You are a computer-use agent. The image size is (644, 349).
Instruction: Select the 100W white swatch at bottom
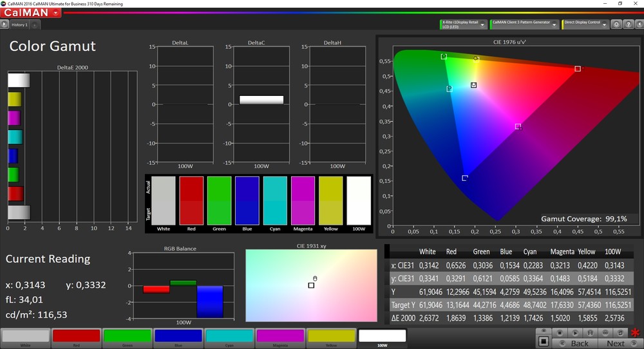(x=382, y=335)
